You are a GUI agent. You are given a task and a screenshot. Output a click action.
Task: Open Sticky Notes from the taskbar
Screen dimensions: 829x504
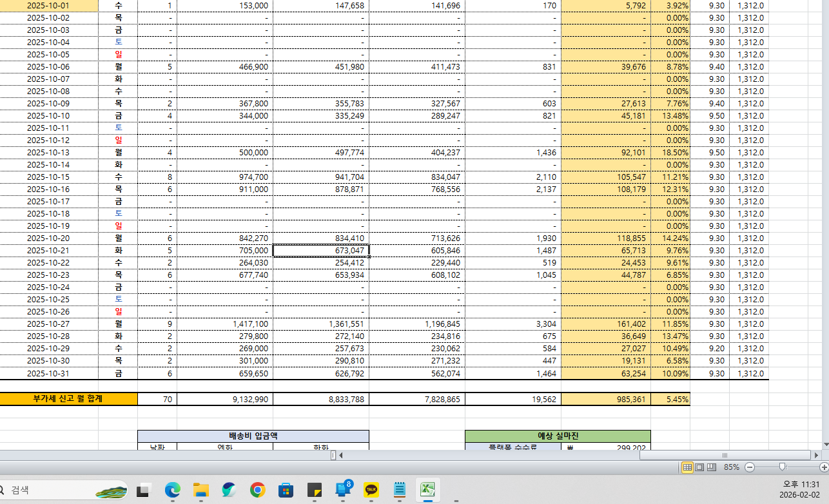315,490
